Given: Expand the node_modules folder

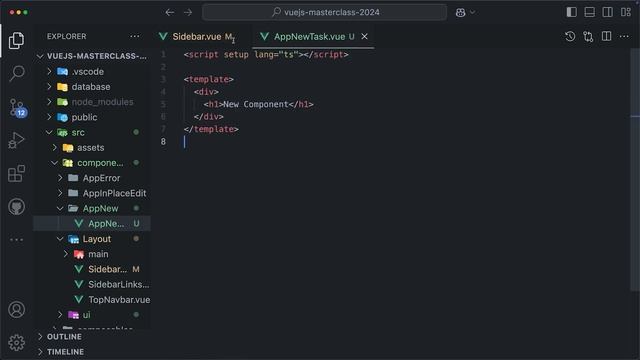Looking at the screenshot, I should [x=92, y=102].
